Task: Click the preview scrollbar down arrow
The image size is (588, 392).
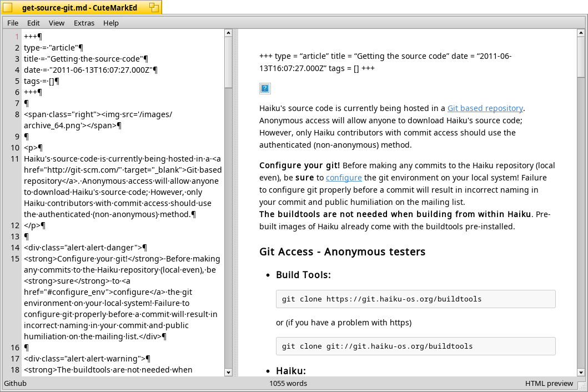Action: [x=580, y=373]
